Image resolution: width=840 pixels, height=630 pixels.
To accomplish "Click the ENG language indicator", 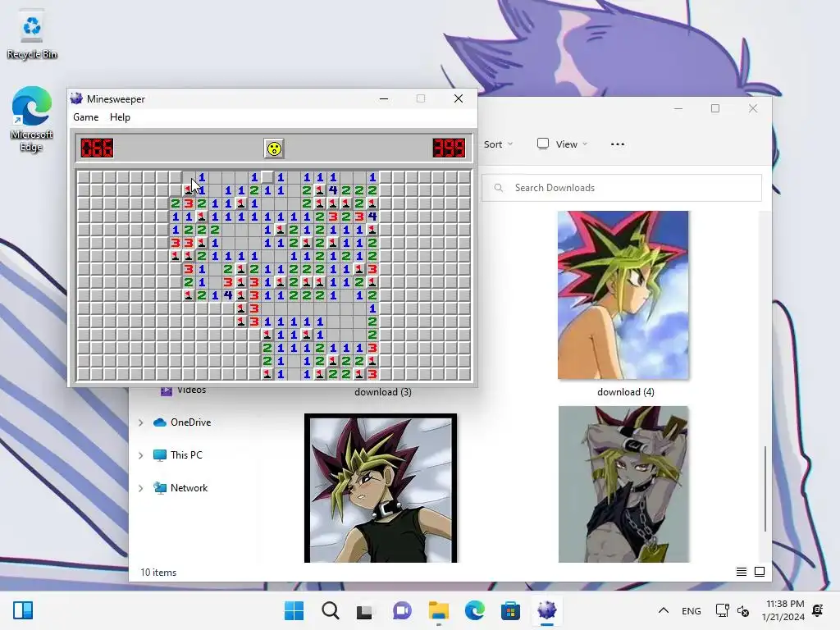I will coord(691,611).
